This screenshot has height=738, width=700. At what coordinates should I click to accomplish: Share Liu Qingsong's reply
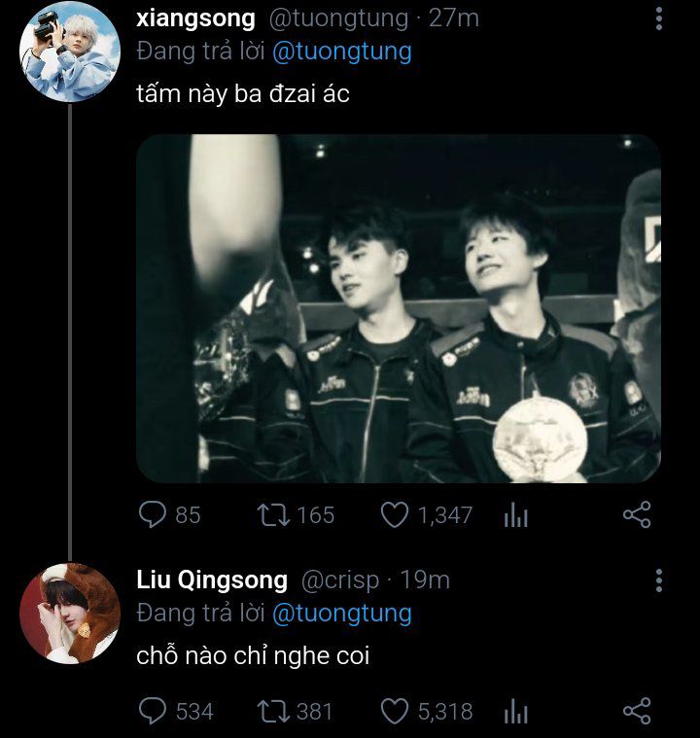636,711
